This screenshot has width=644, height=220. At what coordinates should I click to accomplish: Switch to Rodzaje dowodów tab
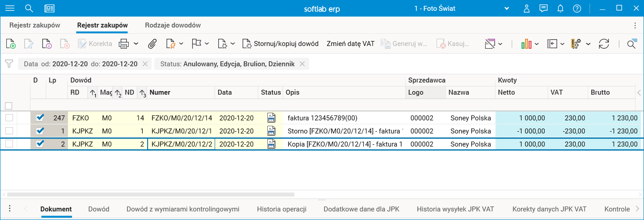[173, 25]
